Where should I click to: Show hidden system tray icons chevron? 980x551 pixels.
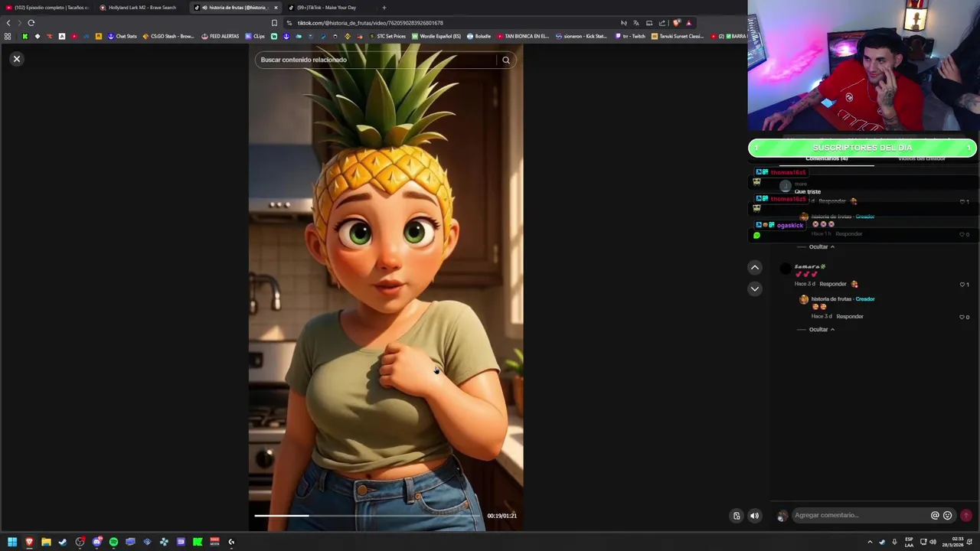tap(870, 542)
